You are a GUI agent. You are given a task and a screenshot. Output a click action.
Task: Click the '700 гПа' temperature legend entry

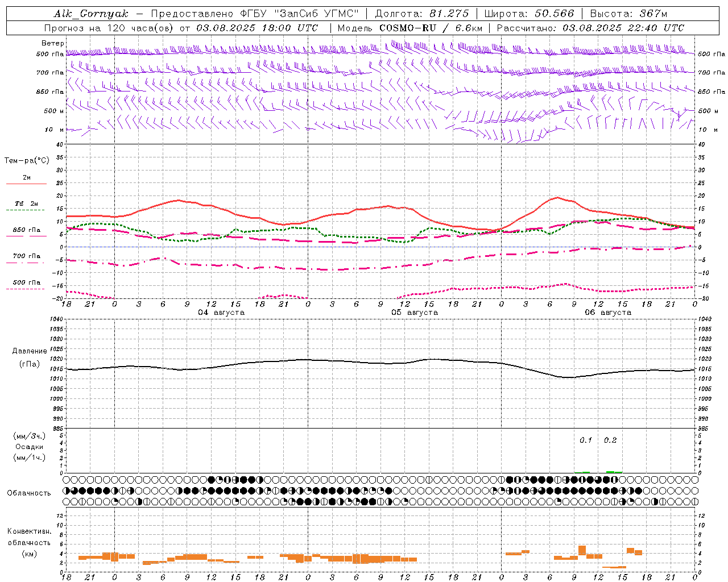27,256
